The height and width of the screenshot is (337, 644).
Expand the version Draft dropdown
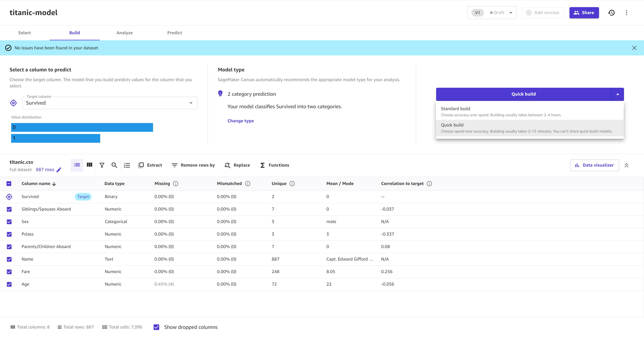(511, 12)
